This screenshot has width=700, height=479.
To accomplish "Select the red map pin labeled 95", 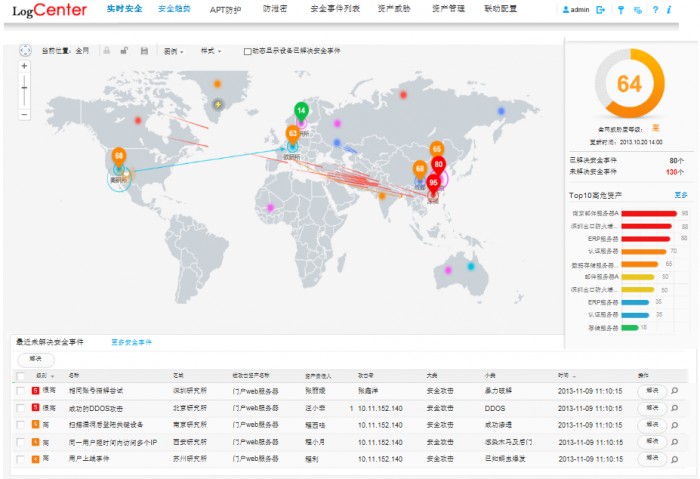I will [433, 184].
